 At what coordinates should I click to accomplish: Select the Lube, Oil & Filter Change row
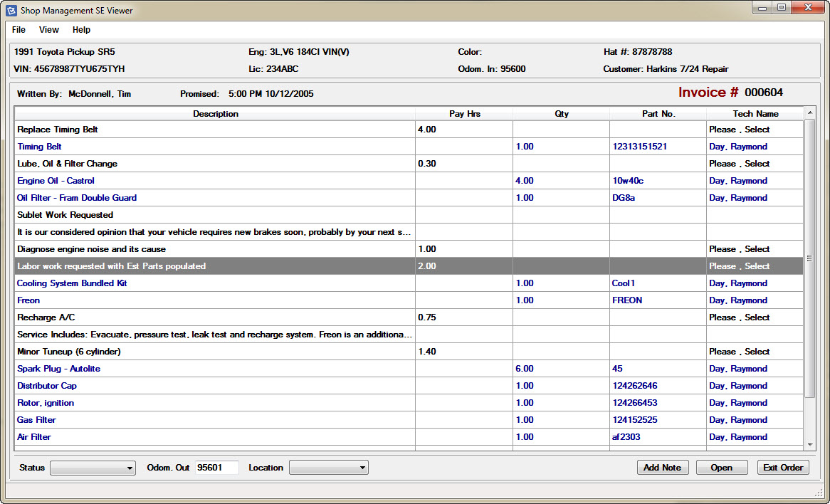pyautogui.click(x=409, y=164)
